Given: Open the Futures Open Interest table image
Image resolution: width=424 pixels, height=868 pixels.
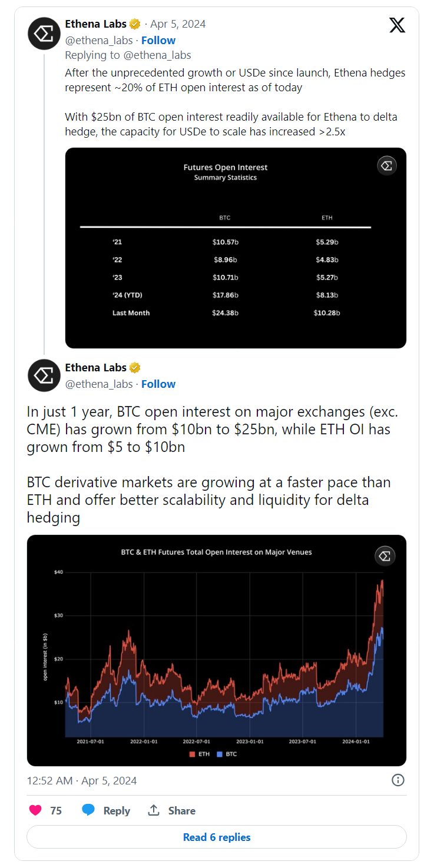Looking at the screenshot, I should 236,247.
